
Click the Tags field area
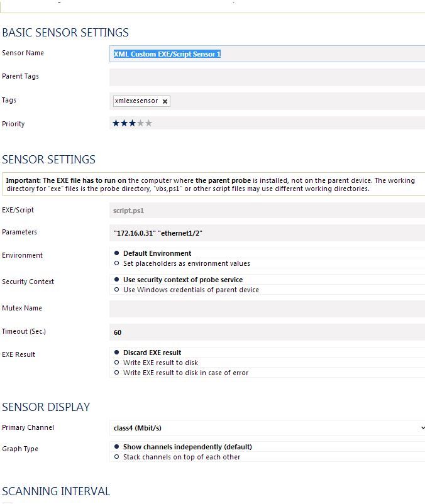click(267, 101)
